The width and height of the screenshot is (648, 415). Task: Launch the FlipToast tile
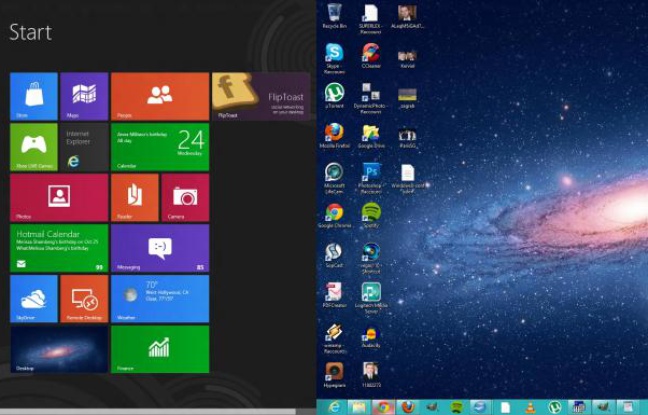point(261,96)
